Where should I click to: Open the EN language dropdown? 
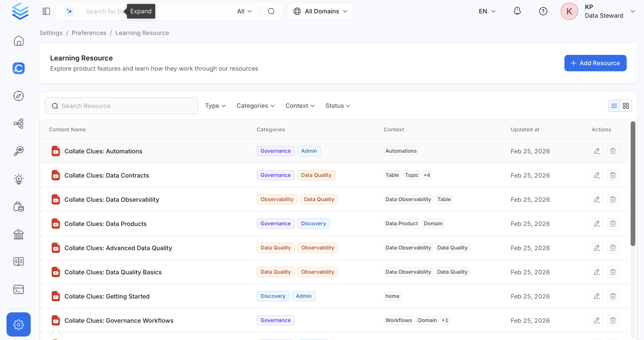(x=487, y=11)
